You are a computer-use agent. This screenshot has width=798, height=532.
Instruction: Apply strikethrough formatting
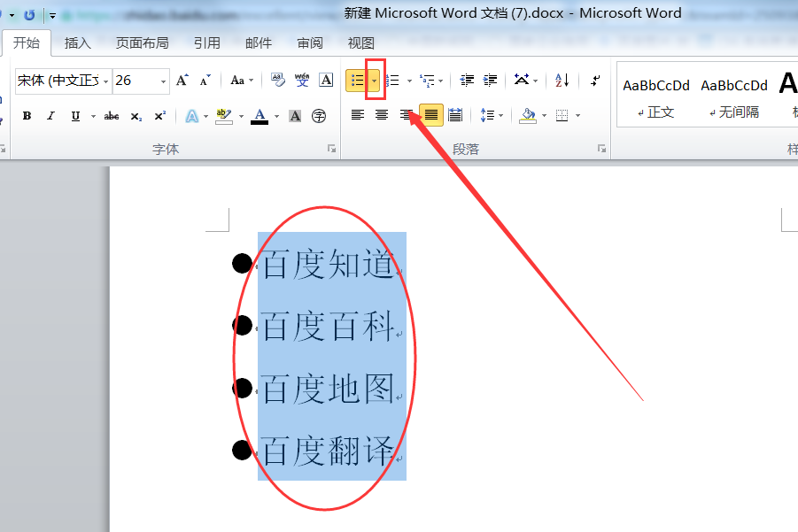coord(112,116)
